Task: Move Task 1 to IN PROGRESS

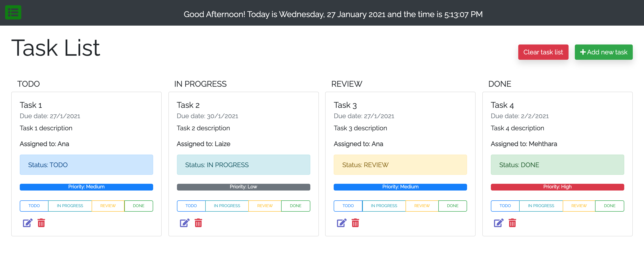Action: [x=70, y=206]
